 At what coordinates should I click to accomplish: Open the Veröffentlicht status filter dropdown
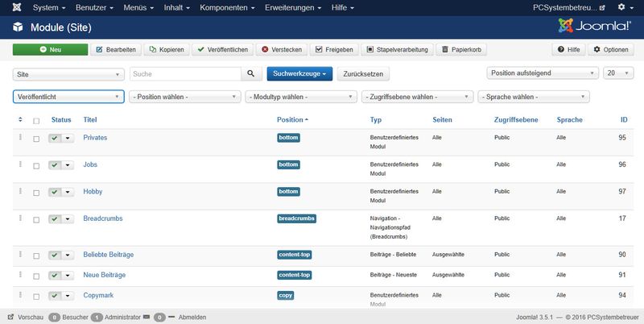[68, 97]
